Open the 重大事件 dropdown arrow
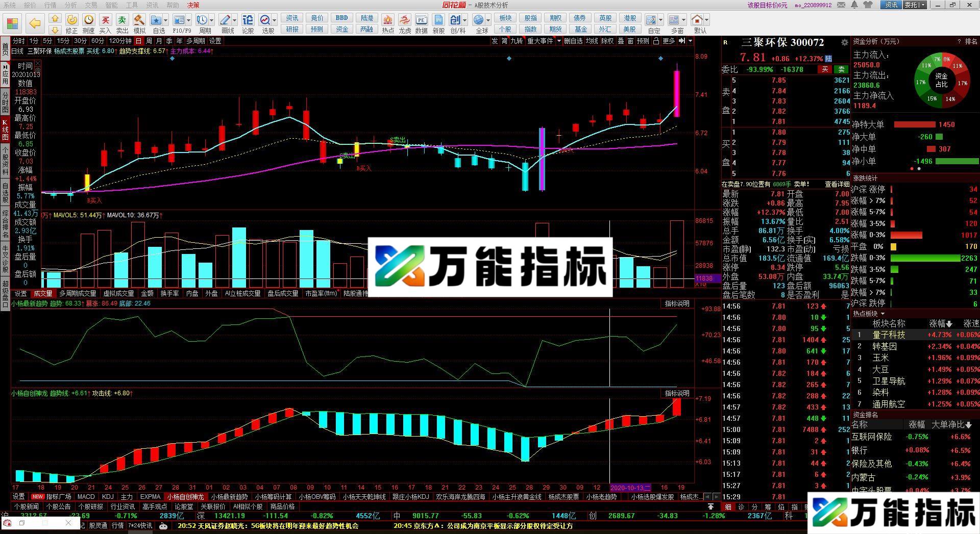Image resolution: width=980 pixels, height=534 pixels. click(x=559, y=41)
